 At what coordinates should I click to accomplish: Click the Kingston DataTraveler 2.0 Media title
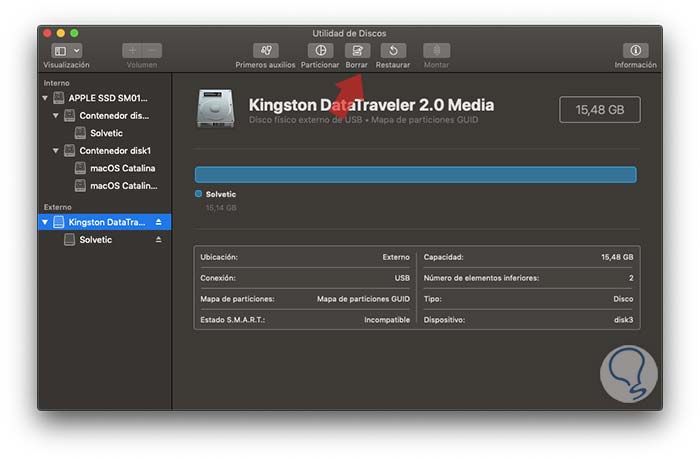(371, 105)
